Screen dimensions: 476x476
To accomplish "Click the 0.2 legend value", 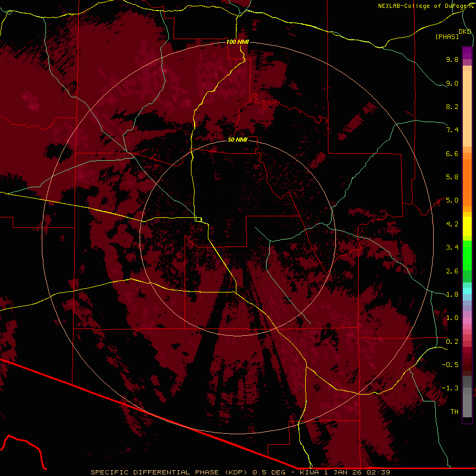I will [x=452, y=342].
